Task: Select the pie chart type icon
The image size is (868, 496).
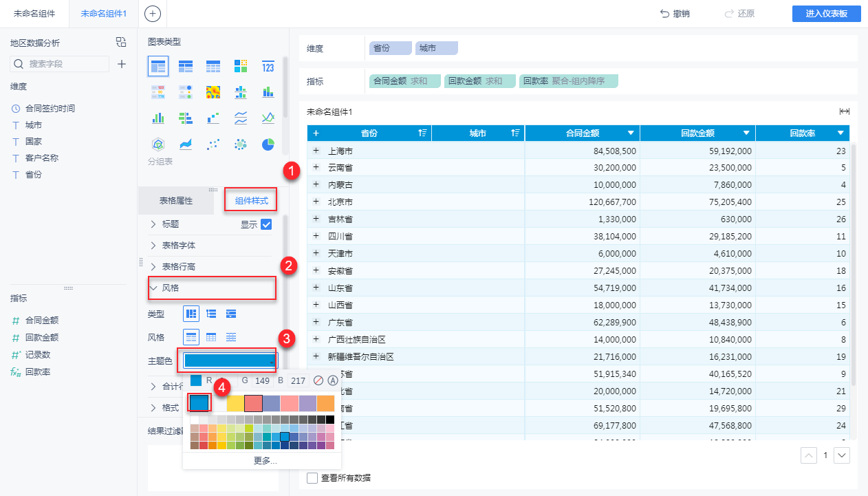Action: click(x=268, y=144)
